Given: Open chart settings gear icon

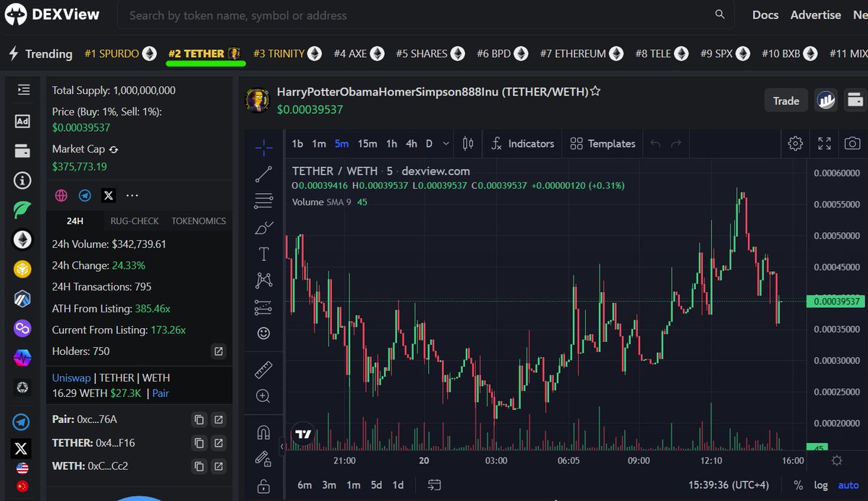Looking at the screenshot, I should (796, 143).
